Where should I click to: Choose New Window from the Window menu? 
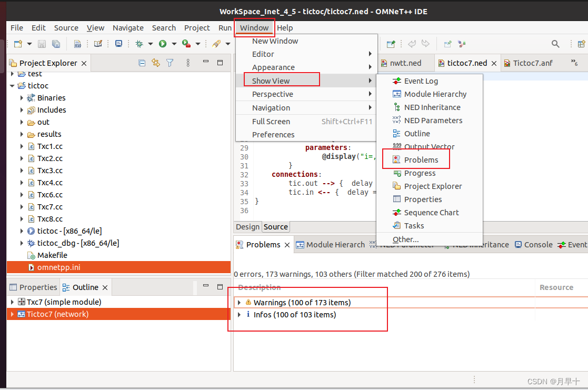tap(275, 41)
